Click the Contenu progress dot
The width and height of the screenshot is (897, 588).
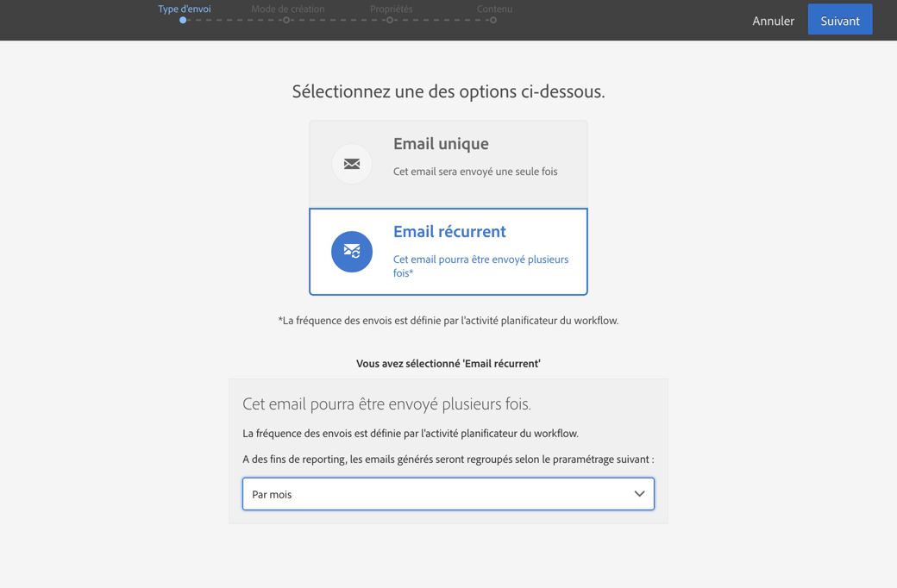point(493,20)
